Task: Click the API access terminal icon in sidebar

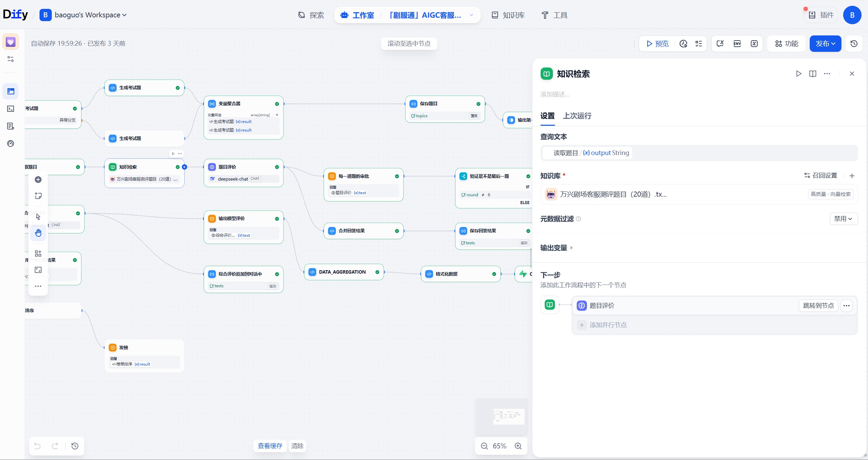Action: 11,109
